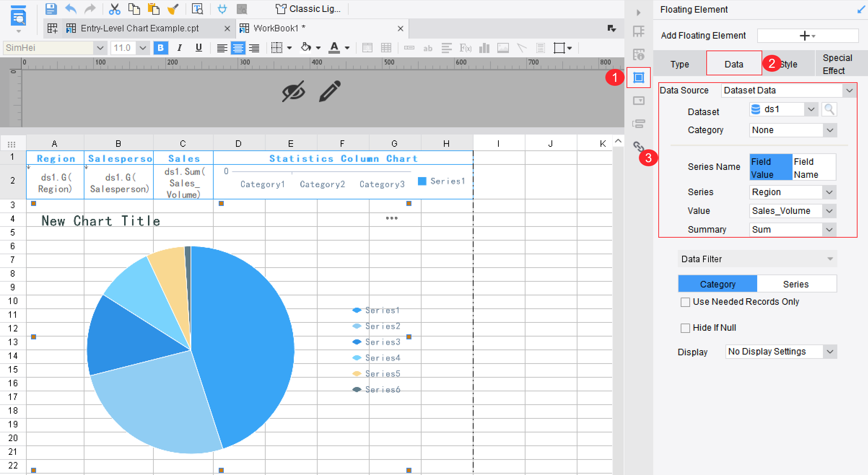The image size is (868, 475).
Task: Select the WorkBook1 document tab
Action: click(322, 28)
